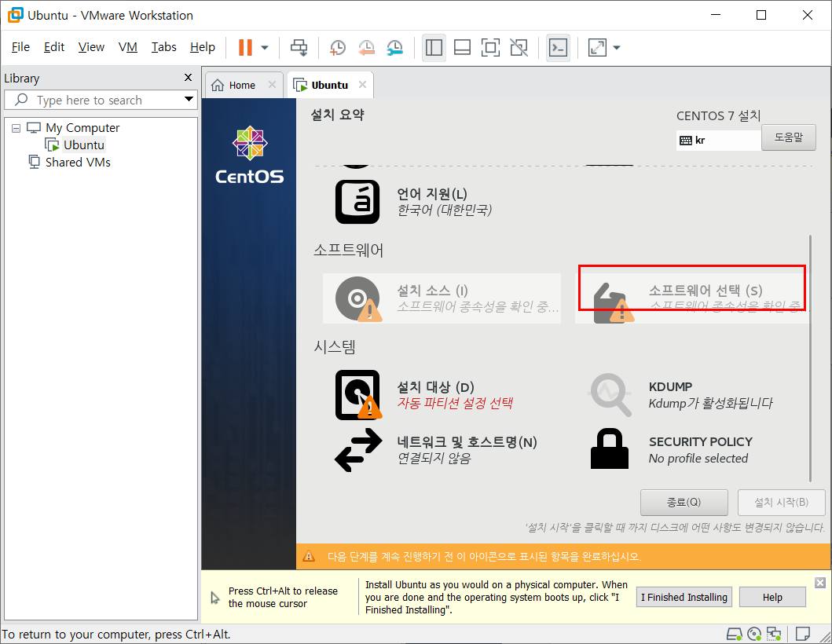Take a snapshot of the VM
832x644 pixels.
(x=338, y=47)
